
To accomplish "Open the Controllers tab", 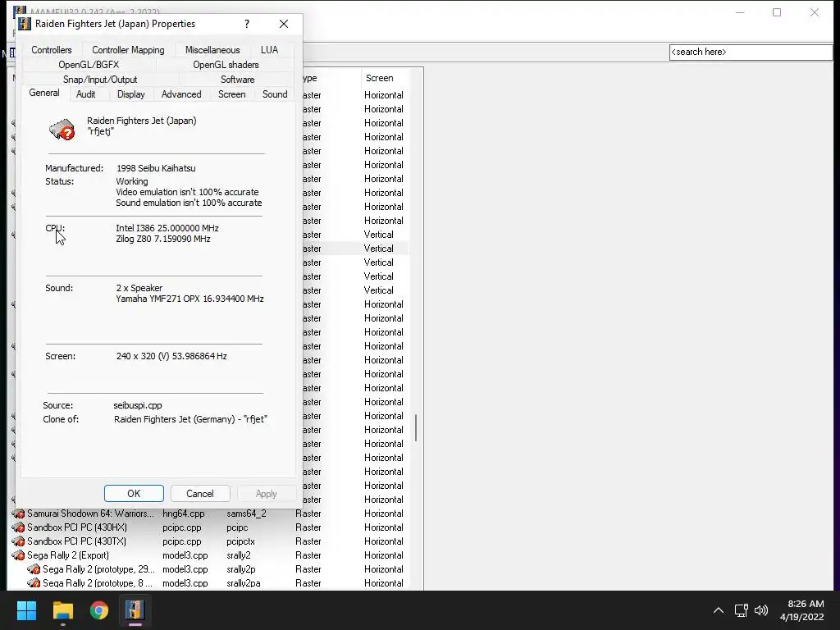I will [52, 50].
